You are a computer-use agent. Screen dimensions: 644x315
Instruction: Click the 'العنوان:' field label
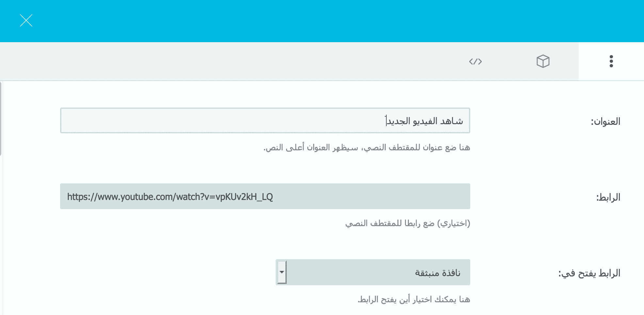pyautogui.click(x=605, y=122)
